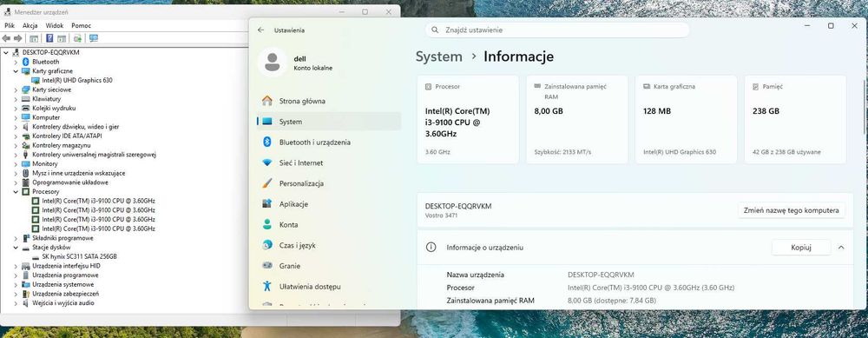Click the Bluetooth i urządzenia icon in Settings sidebar
The height and width of the screenshot is (338, 868).
click(267, 142)
